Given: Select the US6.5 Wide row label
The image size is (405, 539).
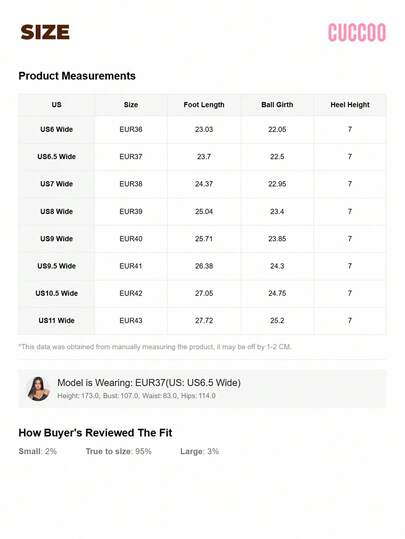Looking at the screenshot, I should (x=56, y=157).
